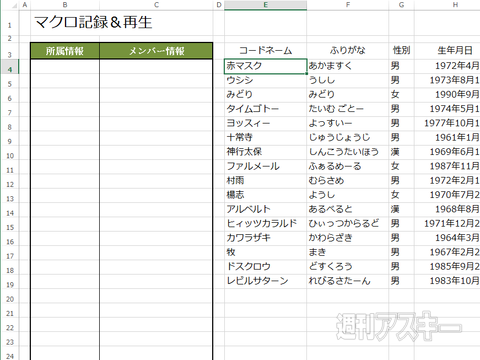480x360 pixels.
Task: Select column F header
Action: point(348,5)
